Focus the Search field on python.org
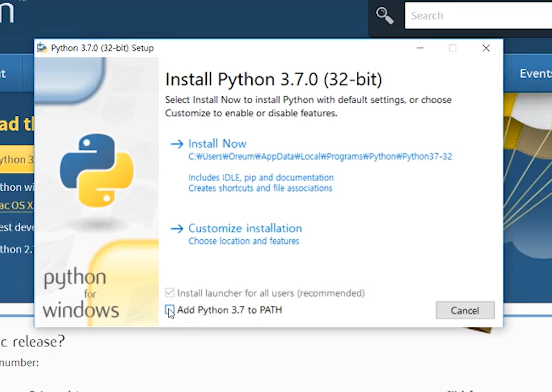The height and width of the screenshot is (392, 552). click(x=478, y=16)
